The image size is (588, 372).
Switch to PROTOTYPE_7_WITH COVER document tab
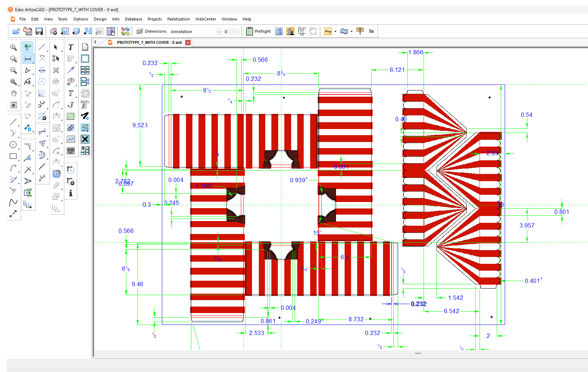[x=149, y=42]
